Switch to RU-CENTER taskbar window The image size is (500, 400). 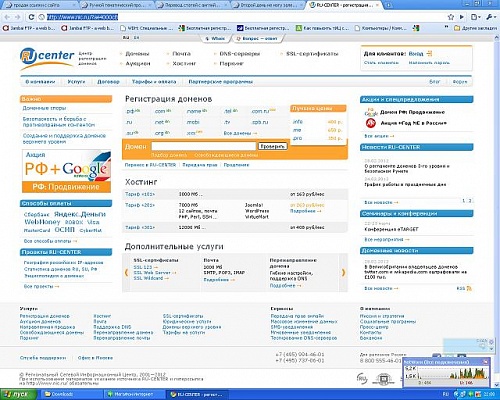click(196, 394)
